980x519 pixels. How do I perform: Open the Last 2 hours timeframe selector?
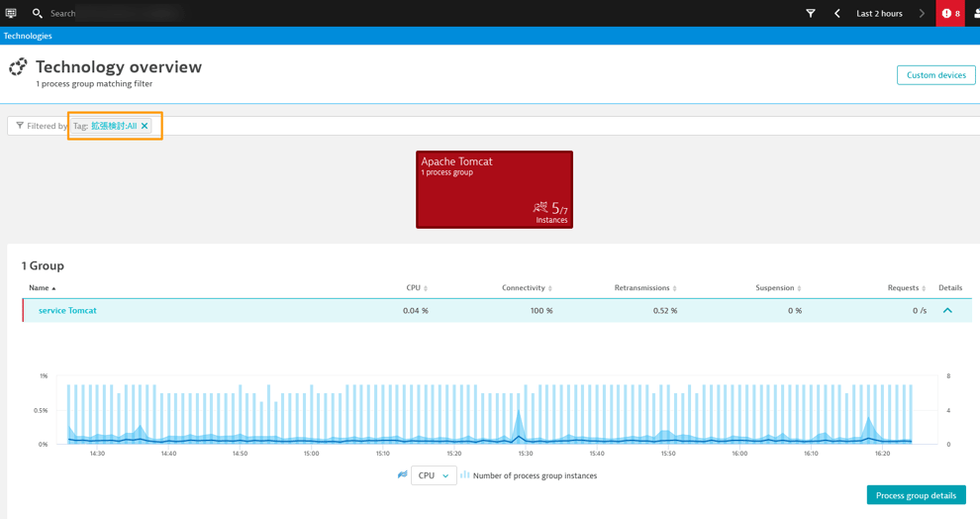coord(879,13)
